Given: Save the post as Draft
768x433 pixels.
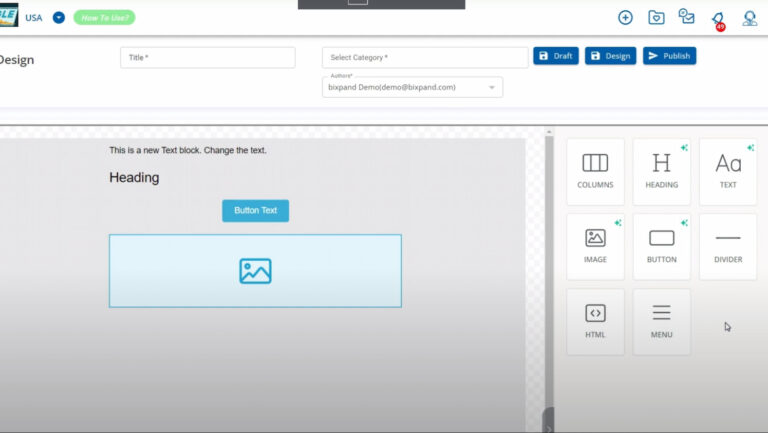Looking at the screenshot, I should pyautogui.click(x=556, y=56).
